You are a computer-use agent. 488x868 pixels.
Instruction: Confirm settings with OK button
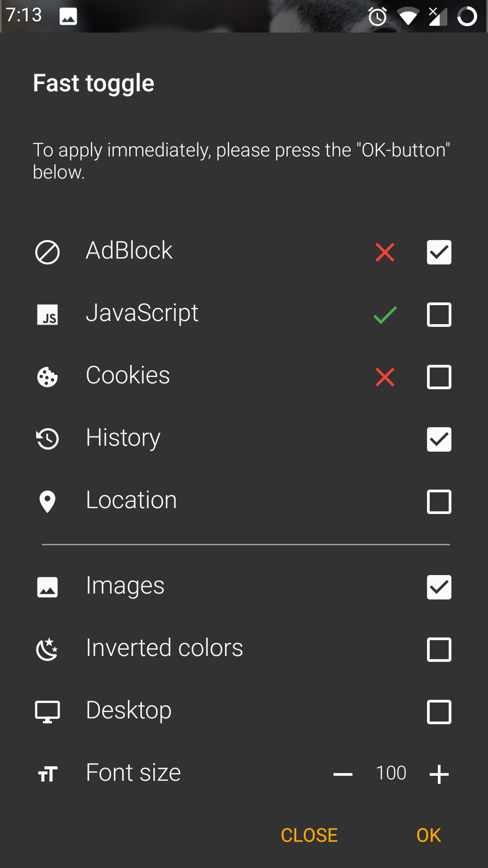428,835
